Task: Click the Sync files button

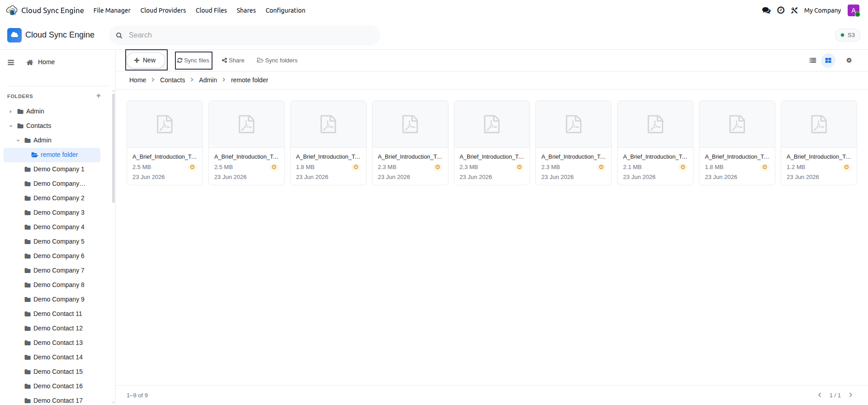Action: point(193,60)
